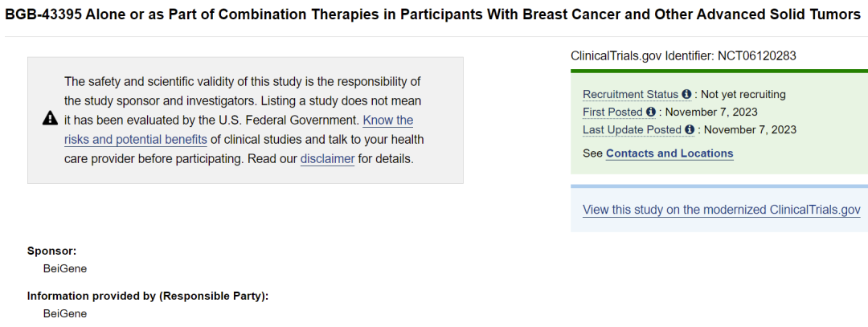This screenshot has width=868, height=327.
Task: Click the NCT06120283 identifier text
Action: coord(755,55)
